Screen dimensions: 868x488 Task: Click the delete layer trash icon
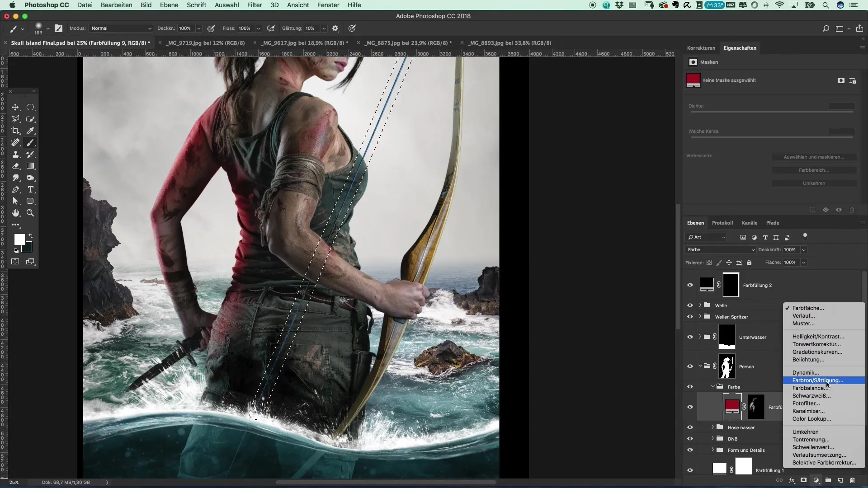click(852, 480)
